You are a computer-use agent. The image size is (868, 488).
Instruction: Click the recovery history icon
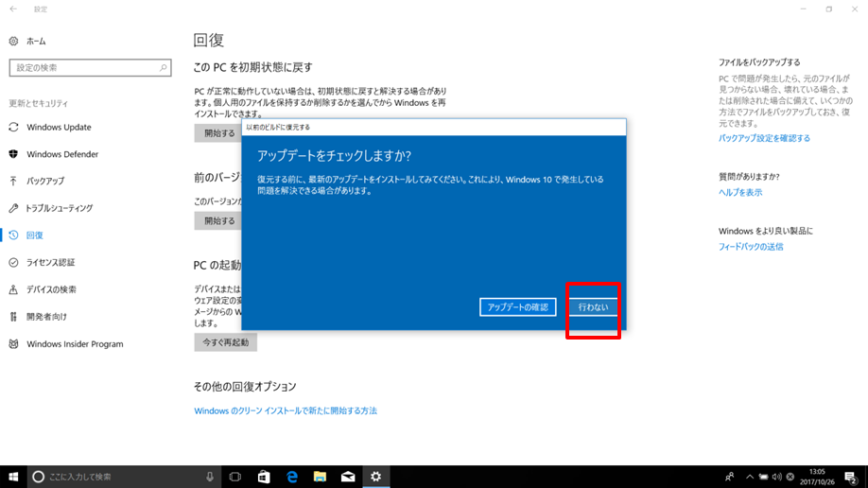coord(13,235)
